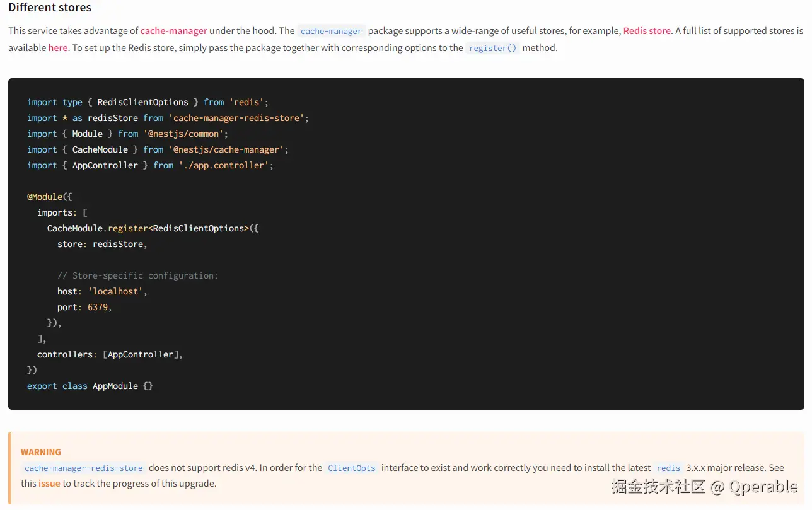Click the WARNING label
This screenshot has height=510, width=812.
point(41,452)
